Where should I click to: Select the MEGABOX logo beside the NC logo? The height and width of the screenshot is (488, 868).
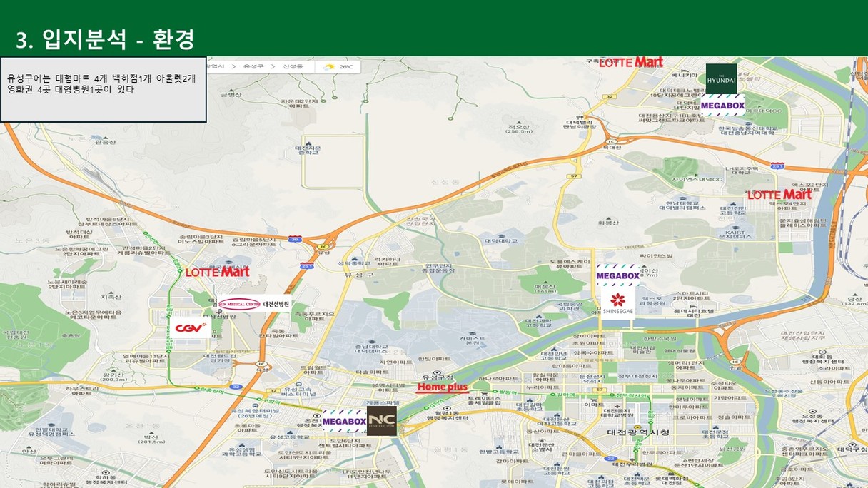click(x=344, y=422)
